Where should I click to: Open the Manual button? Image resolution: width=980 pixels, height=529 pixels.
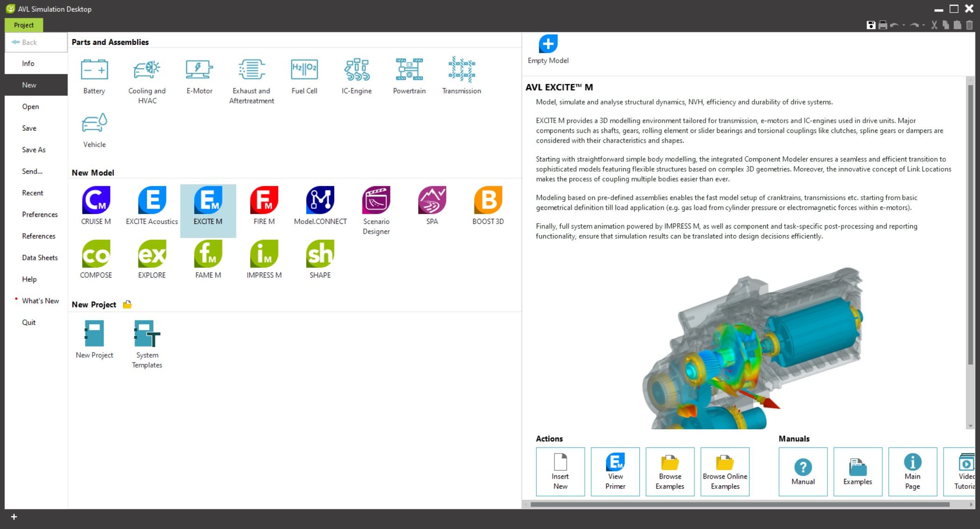803,472
